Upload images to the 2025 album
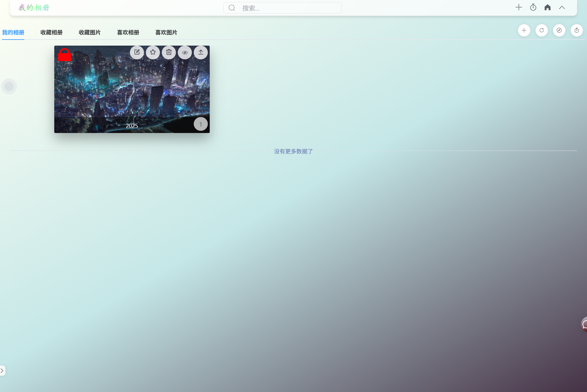The image size is (587, 392). point(201,52)
